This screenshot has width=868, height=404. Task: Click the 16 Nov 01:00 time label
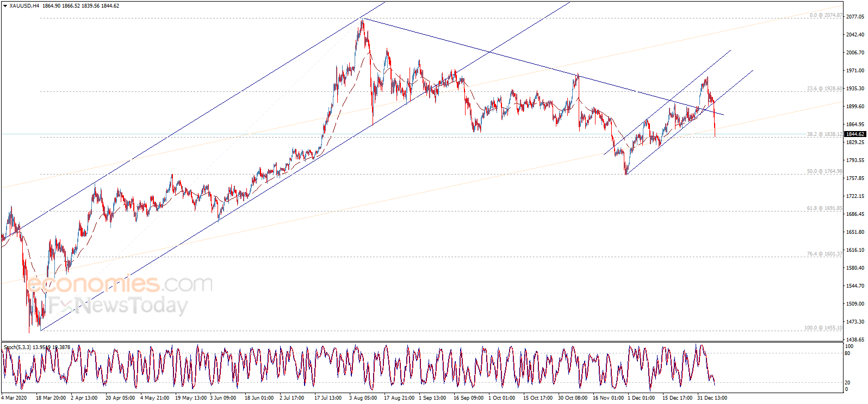pos(608,398)
